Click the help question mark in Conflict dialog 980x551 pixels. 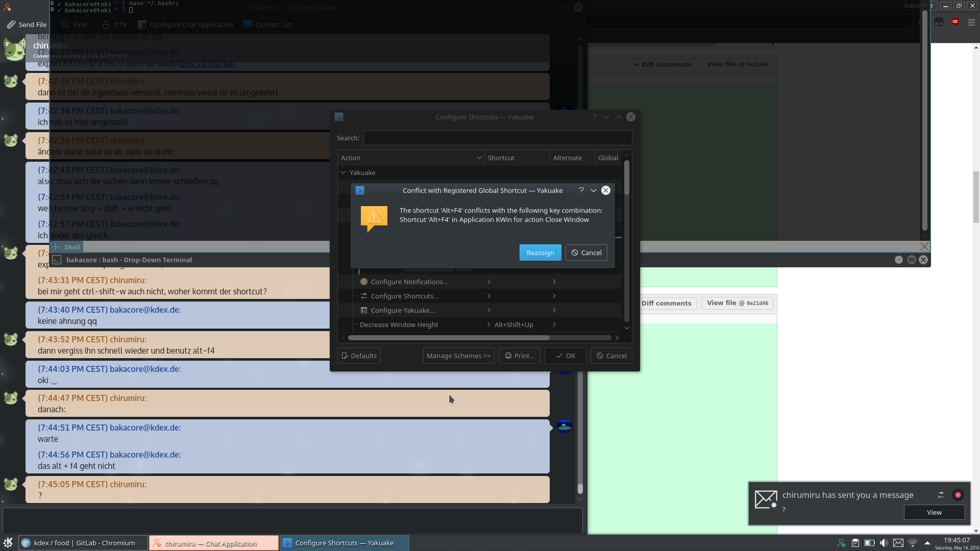(581, 190)
